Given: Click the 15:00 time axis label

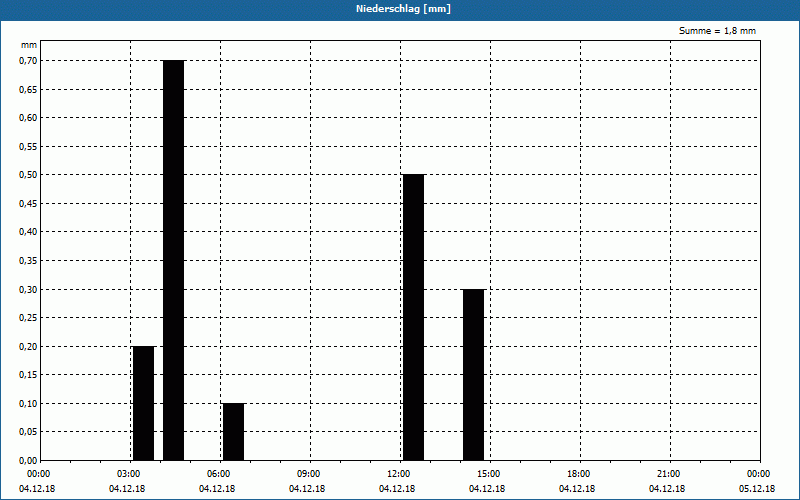Looking at the screenshot, I should 491,474.
